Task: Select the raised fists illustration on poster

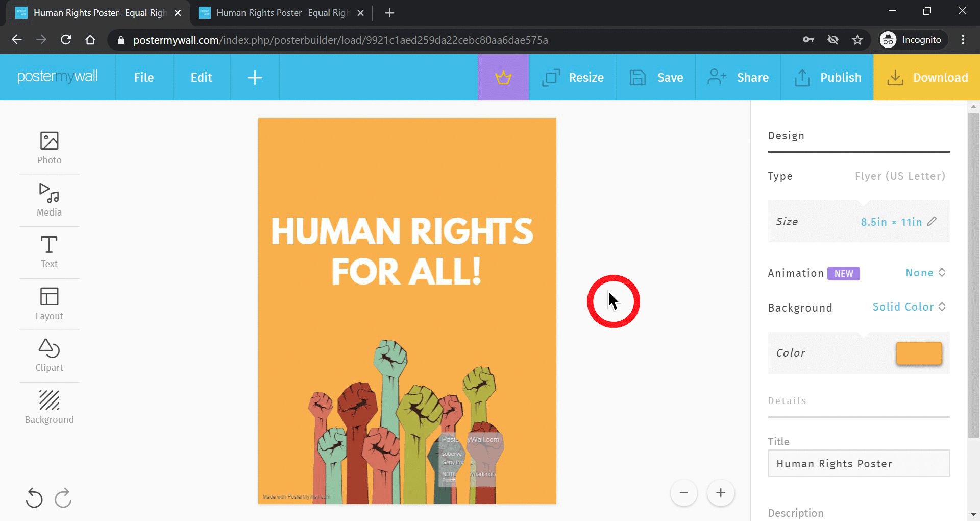Action: tap(406, 422)
